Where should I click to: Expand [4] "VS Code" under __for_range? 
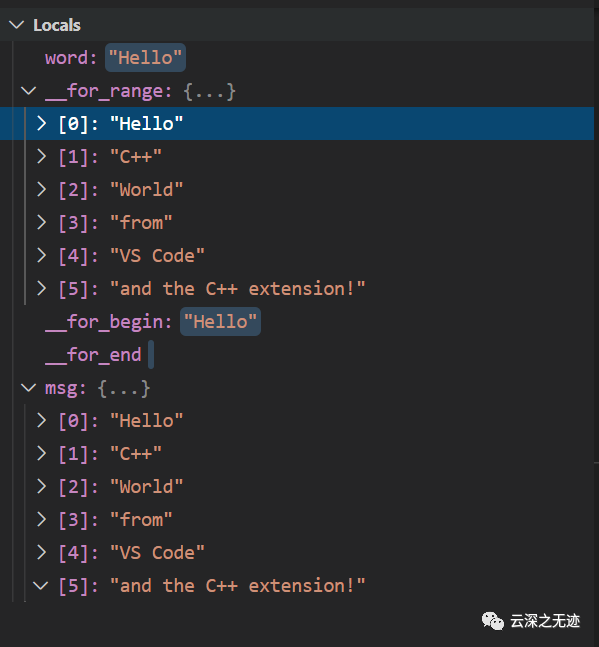pyautogui.click(x=42, y=255)
